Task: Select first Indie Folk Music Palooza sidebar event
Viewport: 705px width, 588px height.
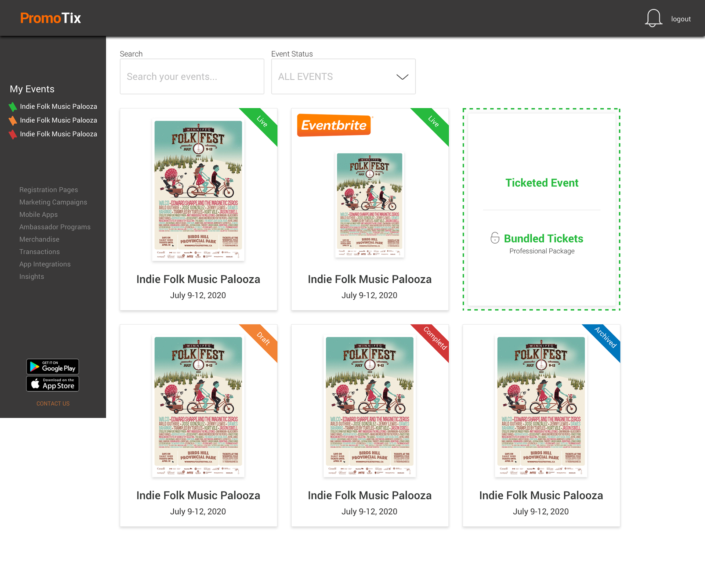Action: tap(58, 107)
